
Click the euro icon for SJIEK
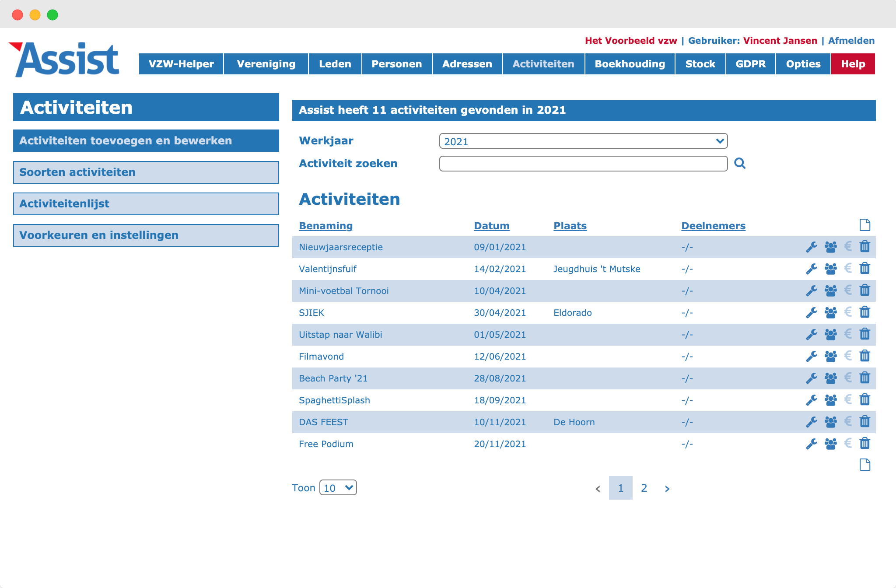click(x=848, y=312)
